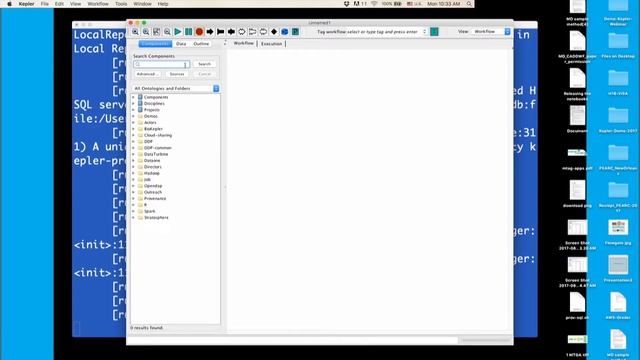Expand the Actors folder
The image size is (640, 360).
pos(133,122)
